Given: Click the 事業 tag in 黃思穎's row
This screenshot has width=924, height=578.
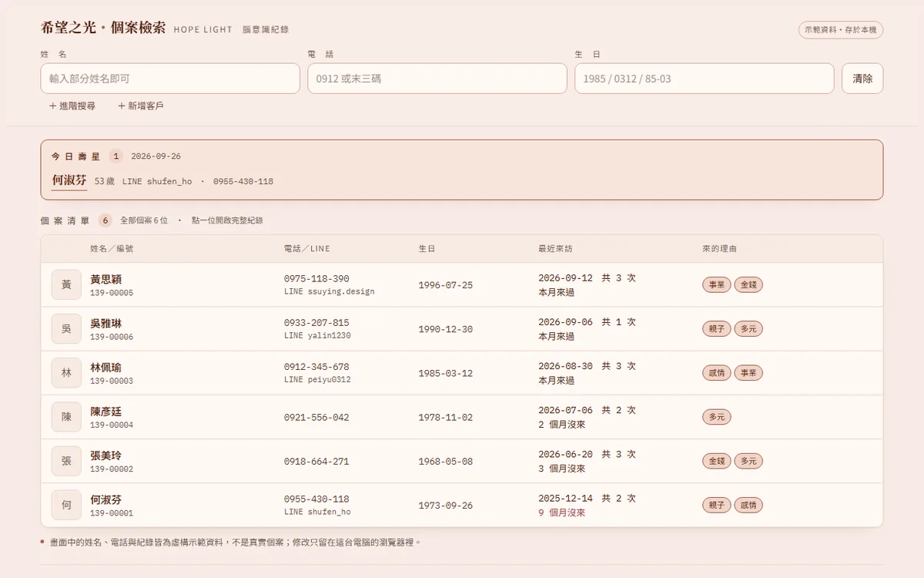Looking at the screenshot, I should pyautogui.click(x=717, y=285).
